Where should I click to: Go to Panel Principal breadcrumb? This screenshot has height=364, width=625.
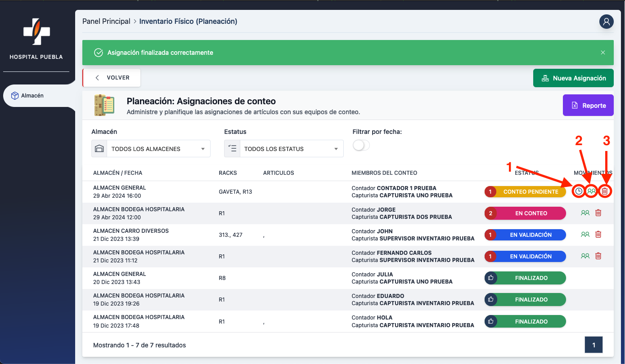106,22
